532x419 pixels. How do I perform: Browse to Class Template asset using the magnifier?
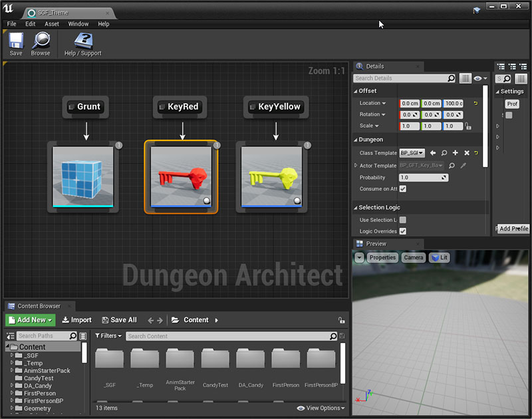pos(444,153)
